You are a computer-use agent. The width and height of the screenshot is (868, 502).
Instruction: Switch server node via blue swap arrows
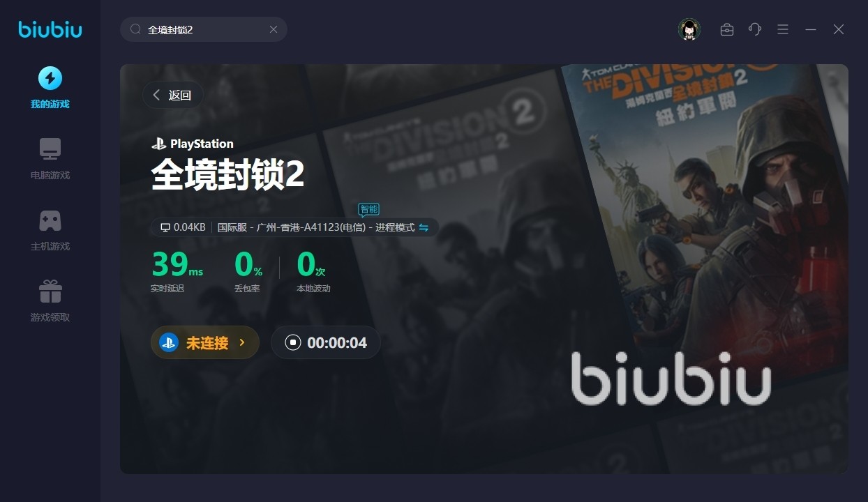pyautogui.click(x=424, y=227)
